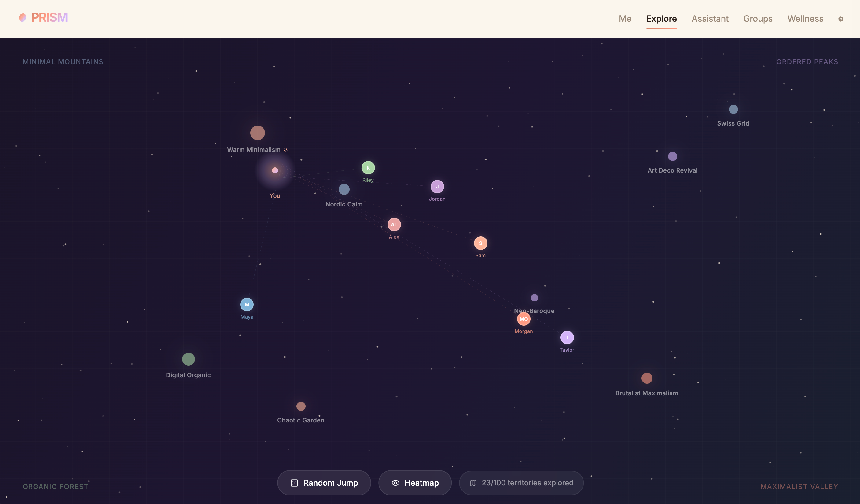
Task: Click the territories explored counter
Action: pyautogui.click(x=521, y=483)
